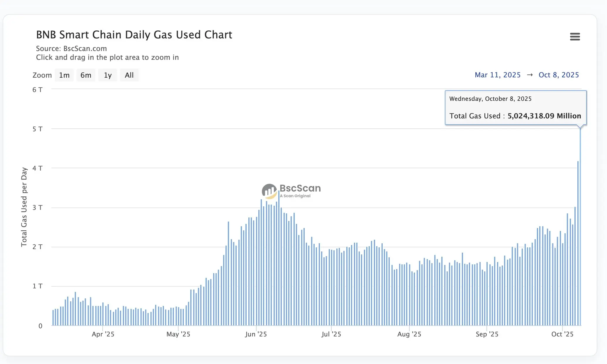Click the 5 T y-axis label
The width and height of the screenshot is (607, 364).
tap(38, 129)
